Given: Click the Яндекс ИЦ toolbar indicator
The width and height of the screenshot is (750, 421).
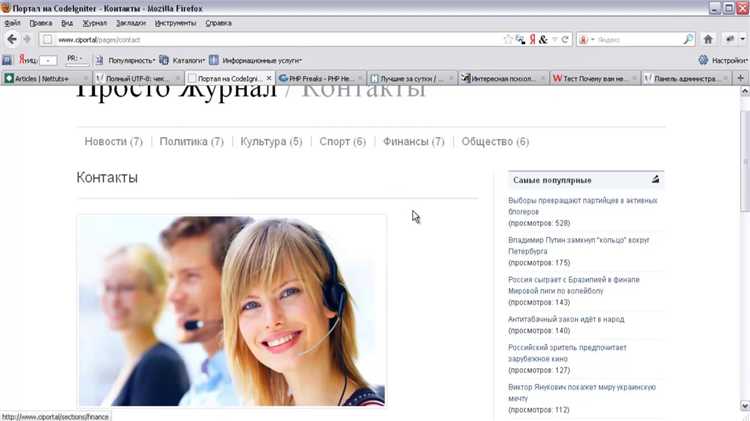Looking at the screenshot, I should [x=37, y=60].
